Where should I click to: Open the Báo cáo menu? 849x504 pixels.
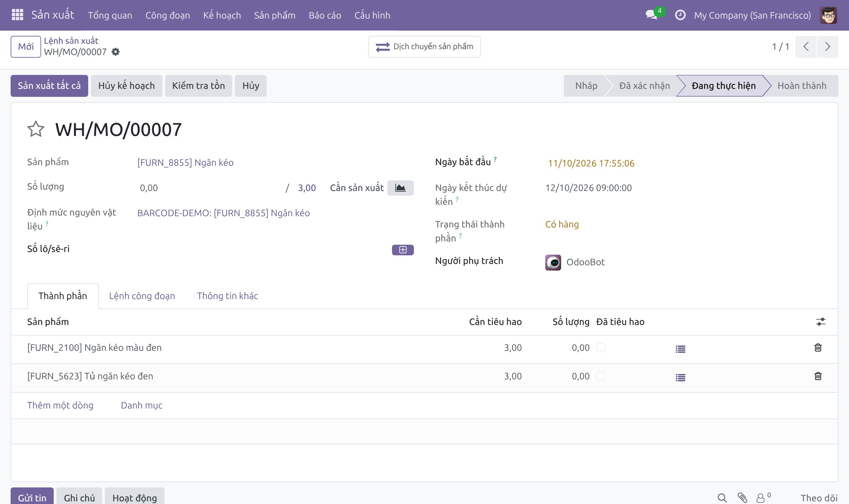[x=325, y=15]
